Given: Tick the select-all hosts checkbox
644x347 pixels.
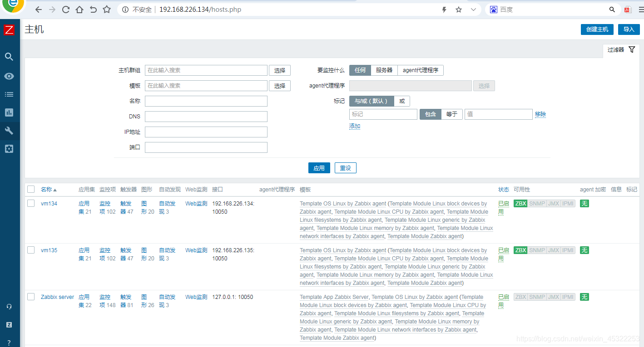Looking at the screenshot, I should [31, 189].
